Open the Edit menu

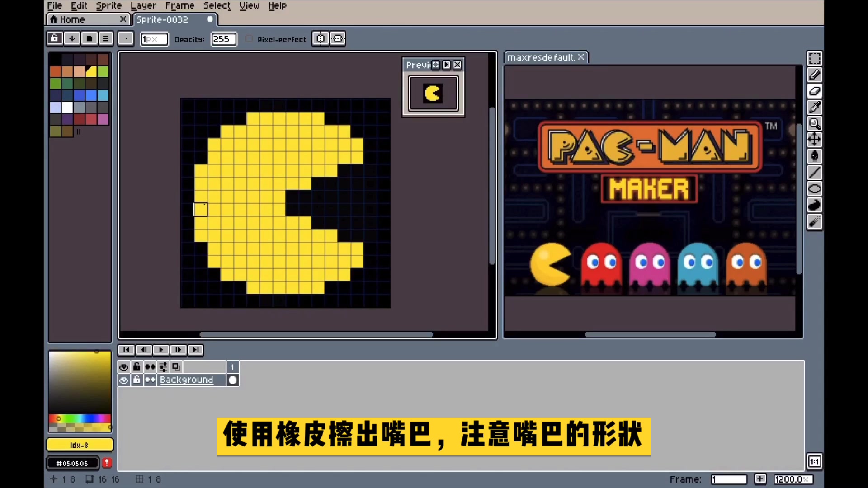[79, 5]
